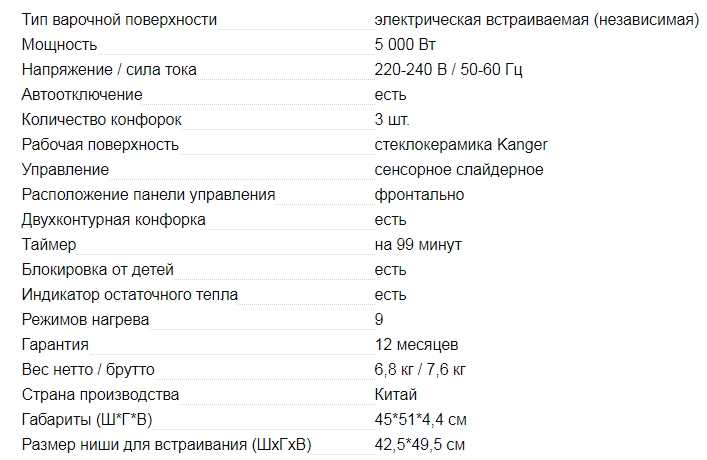
Task: Click the value 'электрическая встраиваемая (независимая)'
Action: (535, 19)
